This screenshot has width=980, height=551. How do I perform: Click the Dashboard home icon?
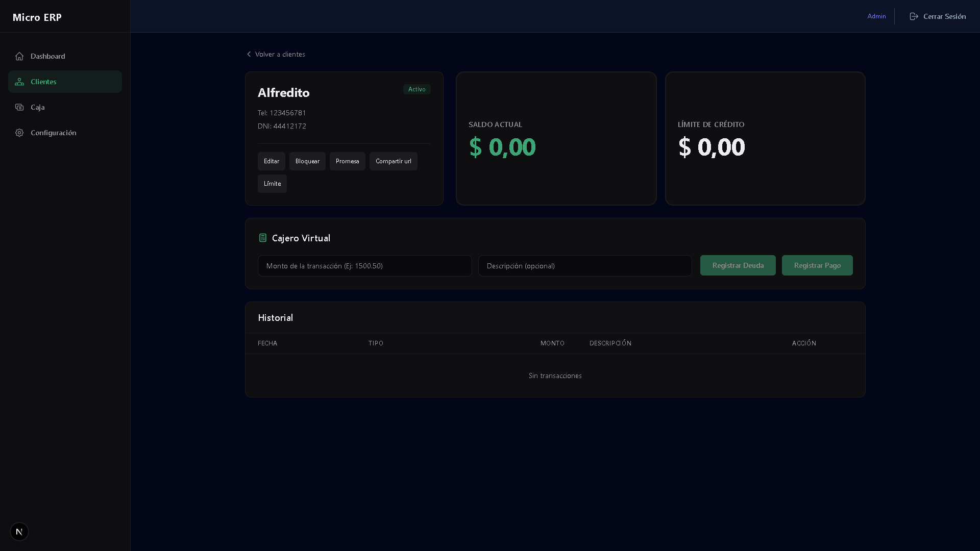point(19,56)
